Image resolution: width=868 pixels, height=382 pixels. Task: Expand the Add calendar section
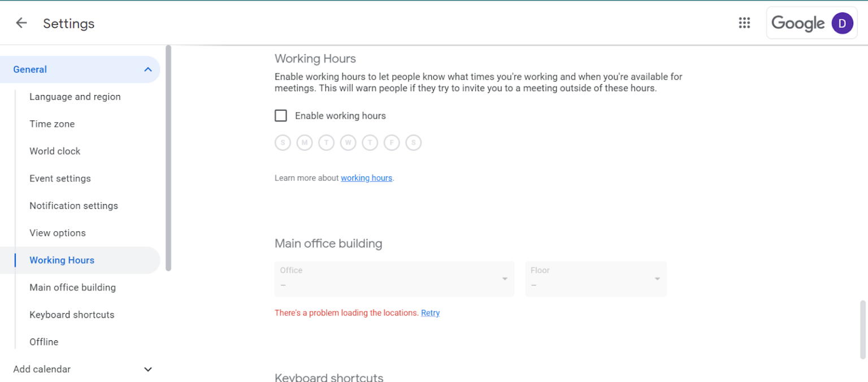147,369
